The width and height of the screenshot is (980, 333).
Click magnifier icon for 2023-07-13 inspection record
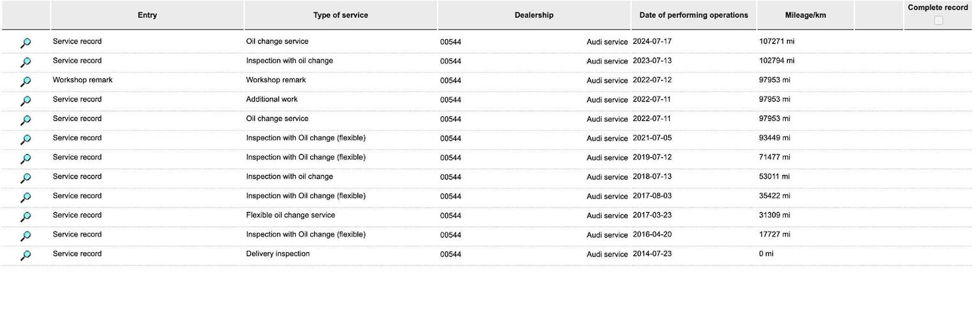(x=25, y=62)
